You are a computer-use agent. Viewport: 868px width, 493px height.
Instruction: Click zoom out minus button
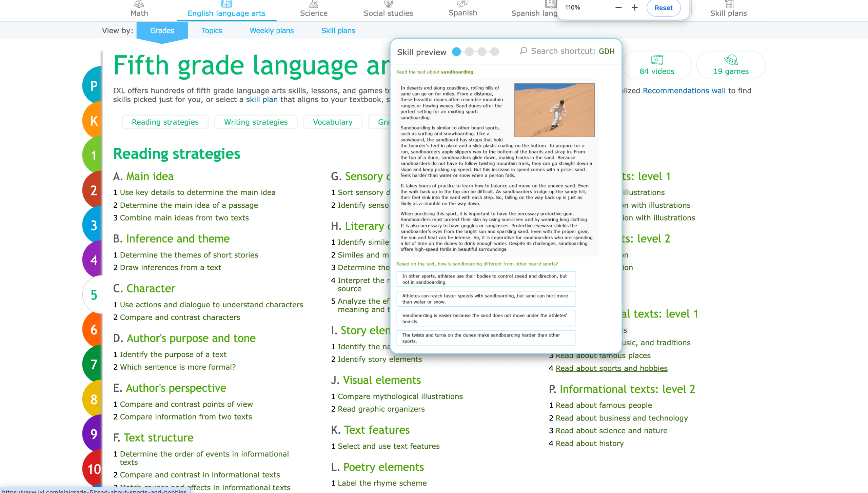(618, 7)
